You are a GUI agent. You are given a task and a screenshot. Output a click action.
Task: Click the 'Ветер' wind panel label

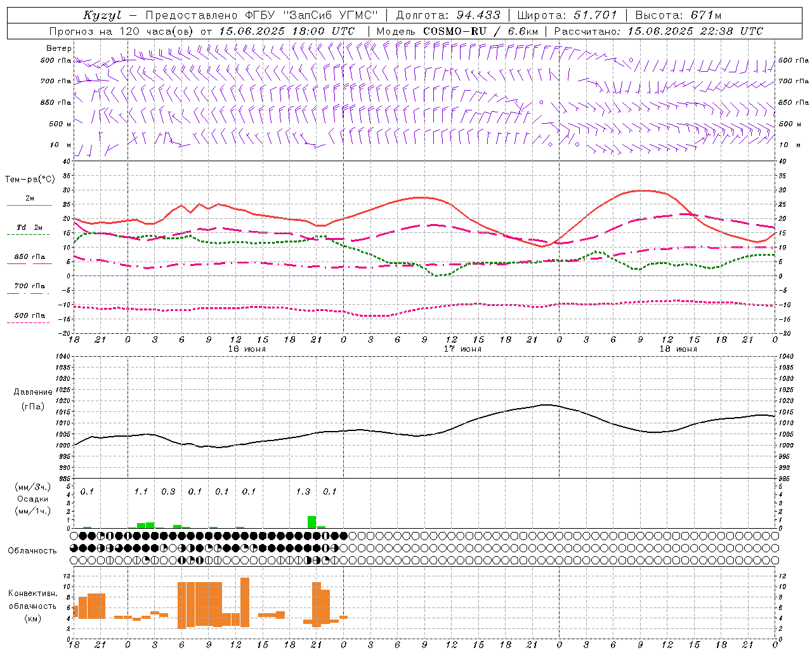[x=59, y=48]
